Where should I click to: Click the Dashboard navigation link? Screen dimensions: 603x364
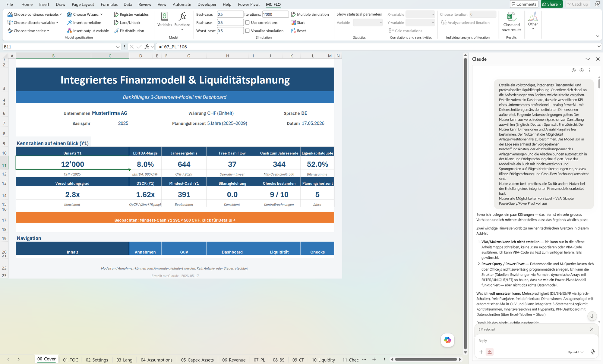[232, 252]
